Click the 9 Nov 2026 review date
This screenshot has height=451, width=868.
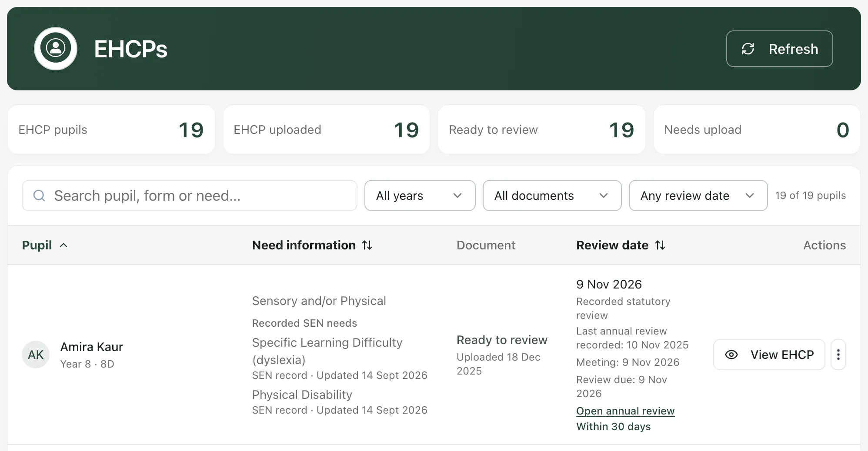tap(609, 284)
